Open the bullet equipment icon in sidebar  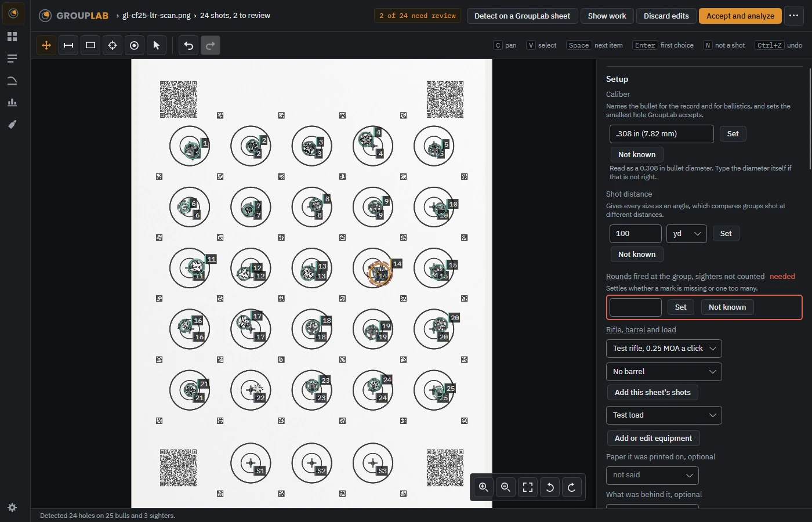point(12,125)
